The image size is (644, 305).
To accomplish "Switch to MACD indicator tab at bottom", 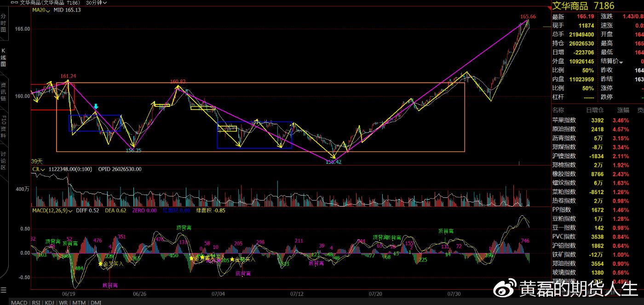I will [x=19, y=302].
